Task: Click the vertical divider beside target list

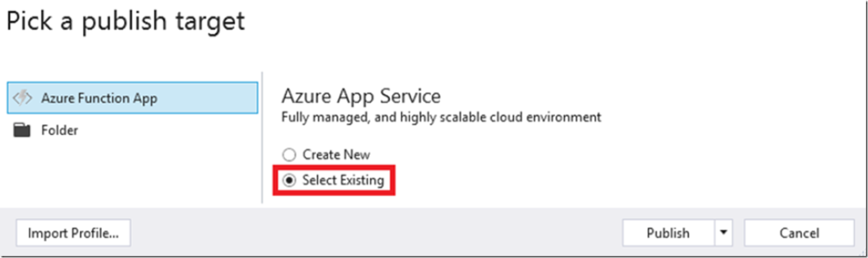Action: click(262, 137)
